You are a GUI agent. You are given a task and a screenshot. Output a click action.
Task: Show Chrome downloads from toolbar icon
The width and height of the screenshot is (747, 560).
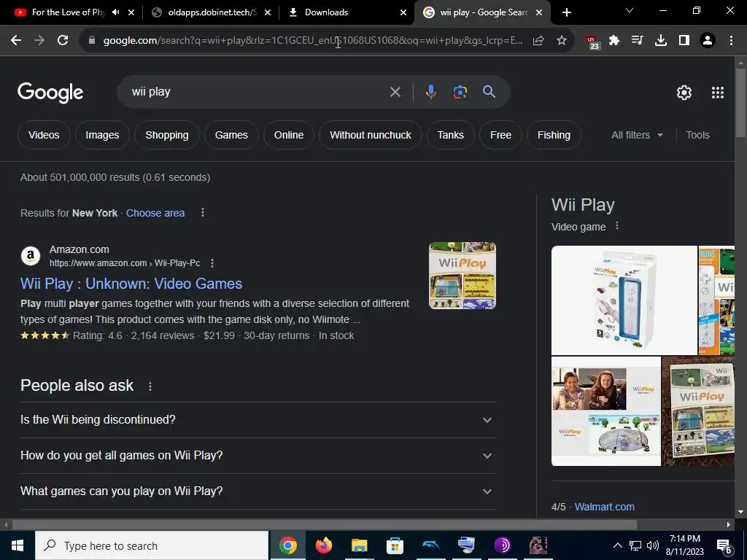[661, 41]
